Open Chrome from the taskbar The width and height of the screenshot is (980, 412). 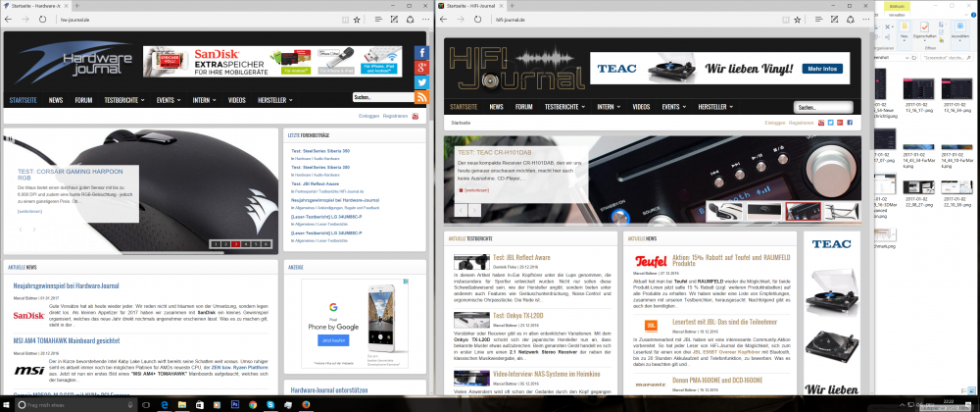(x=253, y=405)
